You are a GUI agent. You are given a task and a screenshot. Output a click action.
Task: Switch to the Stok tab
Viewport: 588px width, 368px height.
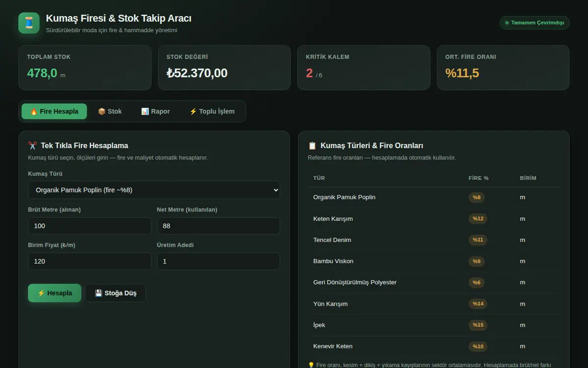110,111
